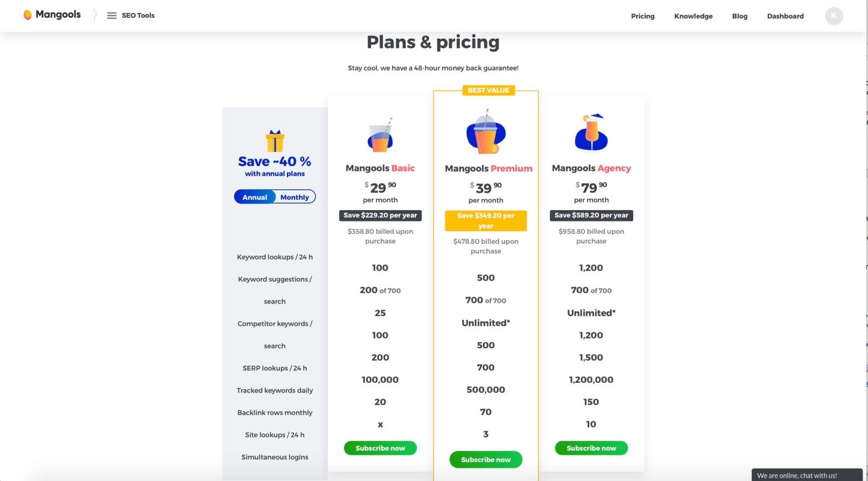This screenshot has width=868, height=481.
Task: Click the gift box savings icon
Action: (x=275, y=141)
